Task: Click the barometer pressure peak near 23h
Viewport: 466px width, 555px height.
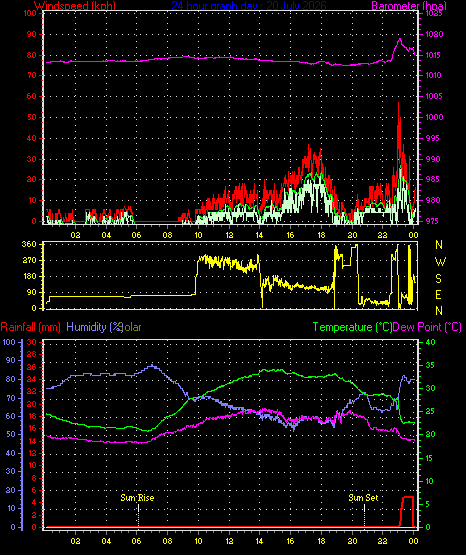Action: tap(400, 39)
